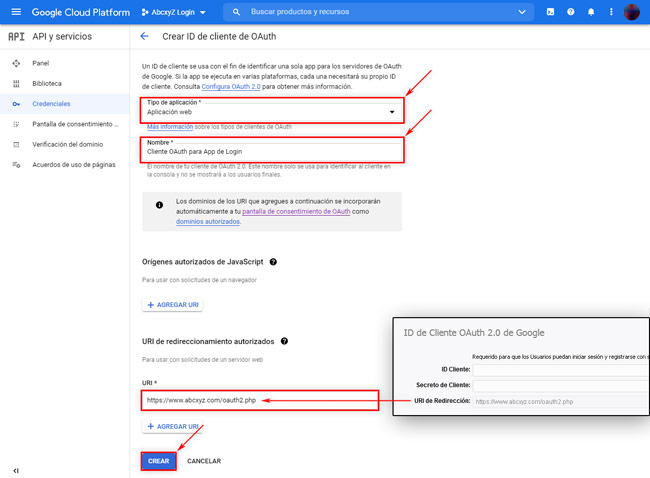Open the AbcxyZ Login project selector
This screenshot has height=478, width=650.
click(x=174, y=12)
